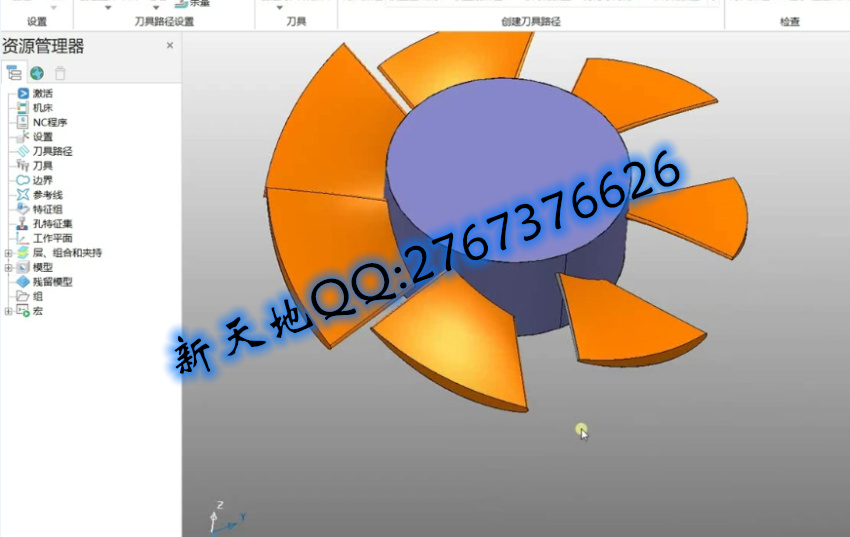This screenshot has width=850, height=537.
Task: Select the 参考线 (Patterns) icon
Action: [x=23, y=195]
